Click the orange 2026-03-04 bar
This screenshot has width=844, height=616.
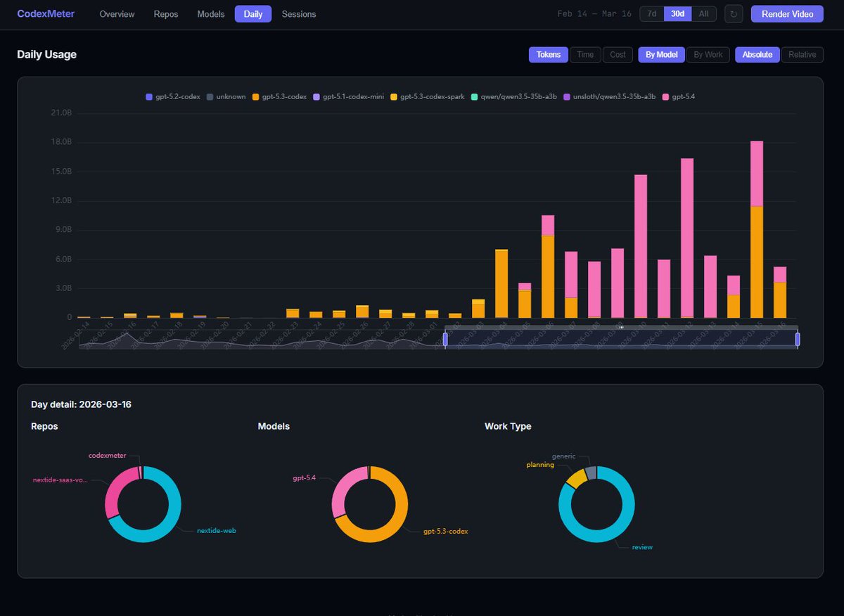501,283
